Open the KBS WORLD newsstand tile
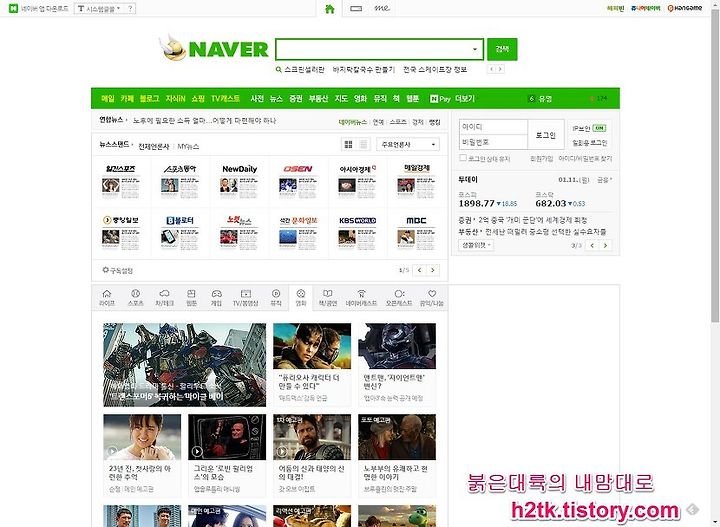Screen dimensions: 720x527 (x=357, y=233)
